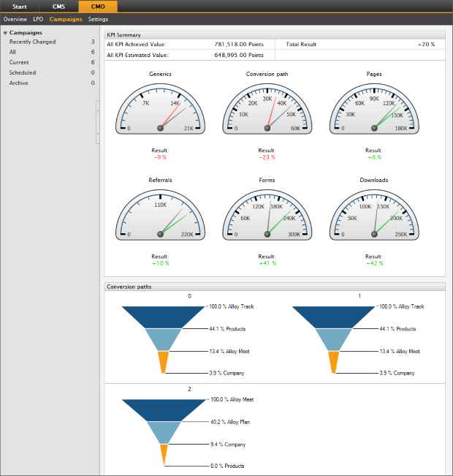Open the Start tab
This screenshot has width=453, height=476.
point(20,7)
